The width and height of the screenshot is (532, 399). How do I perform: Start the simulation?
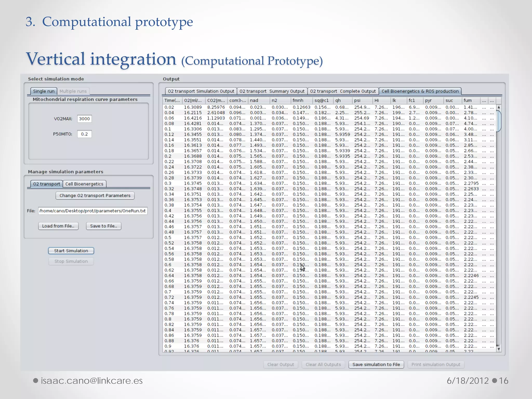tap(71, 251)
